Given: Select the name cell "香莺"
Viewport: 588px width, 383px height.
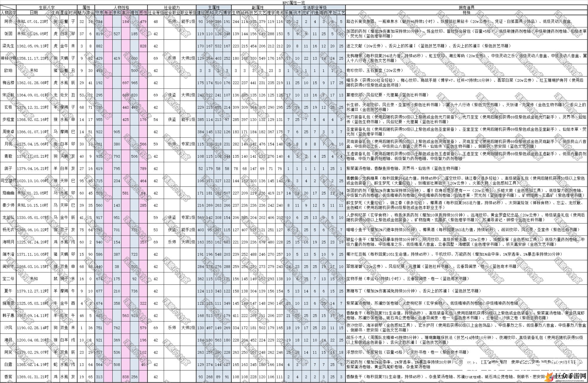Looking at the screenshot, I should [8, 377].
